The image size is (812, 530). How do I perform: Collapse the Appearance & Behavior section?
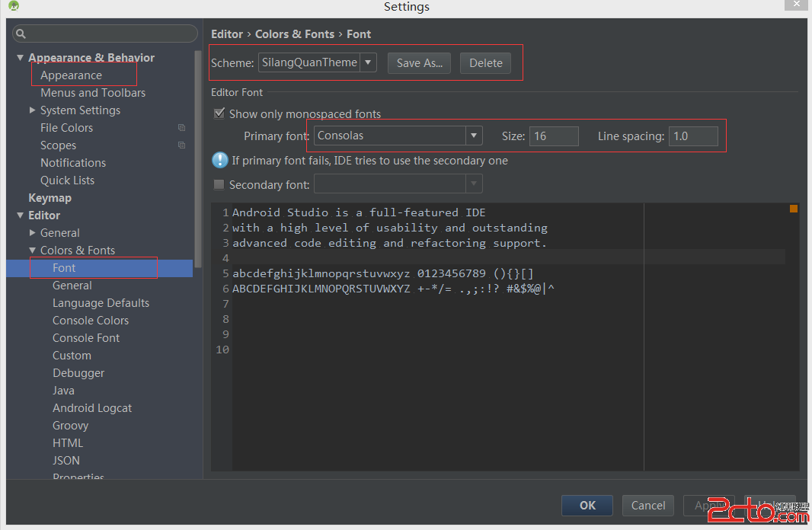21,57
